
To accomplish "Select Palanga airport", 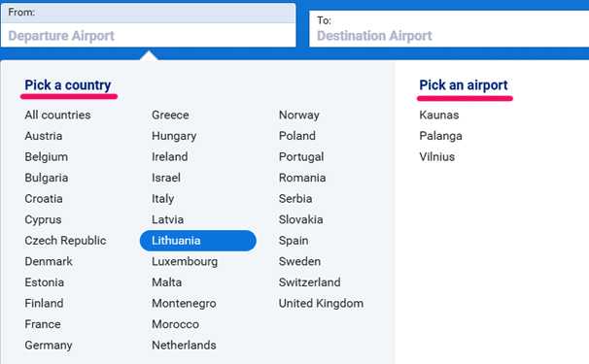I will (440, 136).
